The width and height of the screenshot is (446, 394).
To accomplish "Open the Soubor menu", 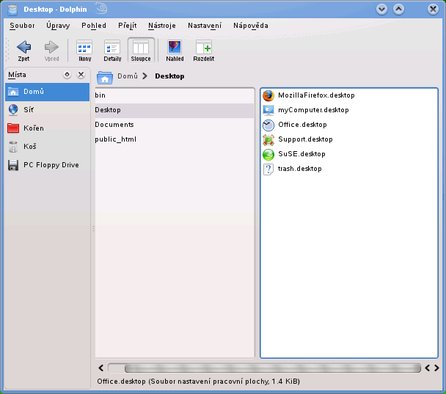I will [x=22, y=26].
